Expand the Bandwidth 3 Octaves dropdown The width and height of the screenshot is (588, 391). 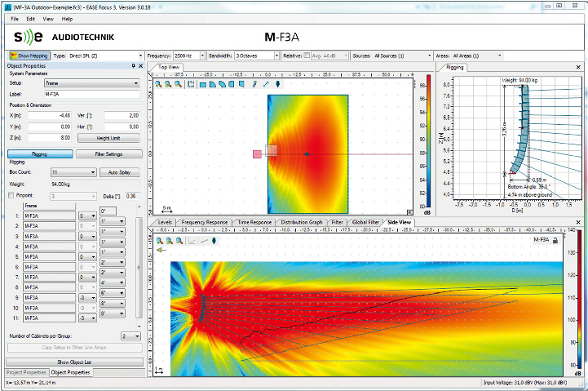pyautogui.click(x=275, y=56)
